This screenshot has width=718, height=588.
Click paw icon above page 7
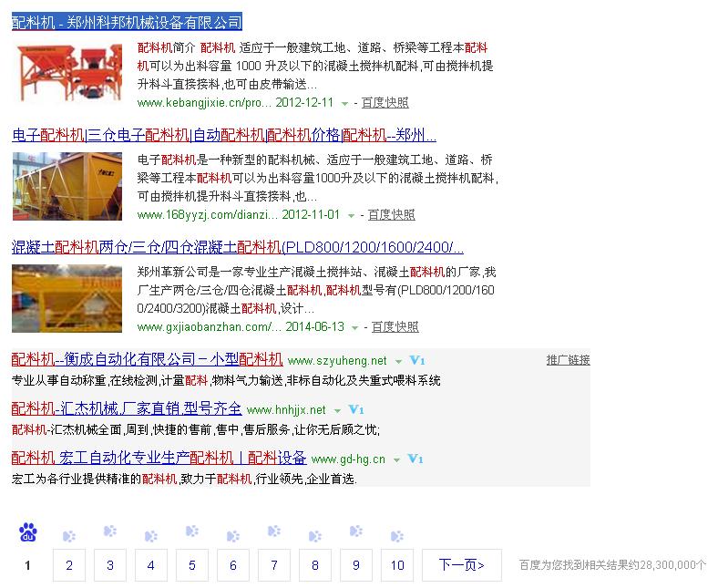(274, 531)
